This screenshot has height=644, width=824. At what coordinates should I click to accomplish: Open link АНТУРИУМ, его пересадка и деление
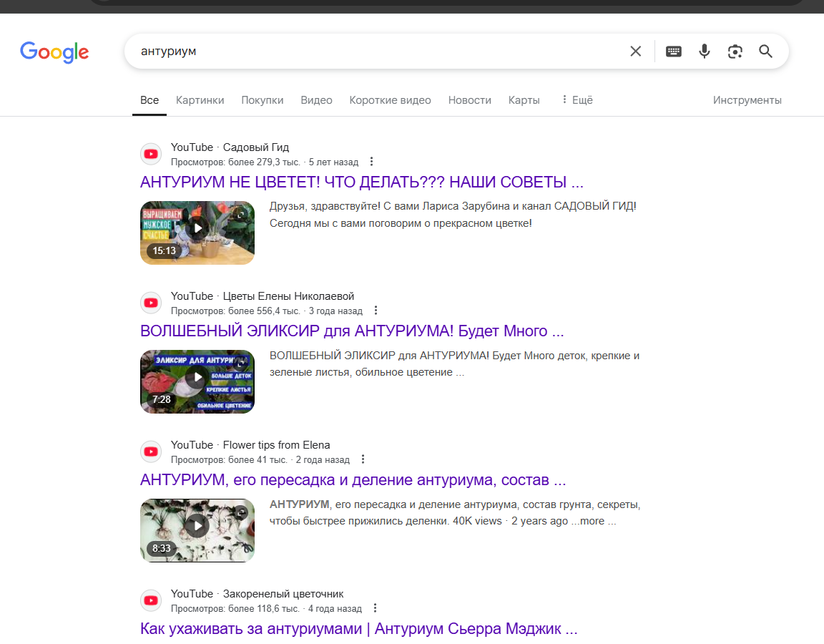click(x=353, y=479)
